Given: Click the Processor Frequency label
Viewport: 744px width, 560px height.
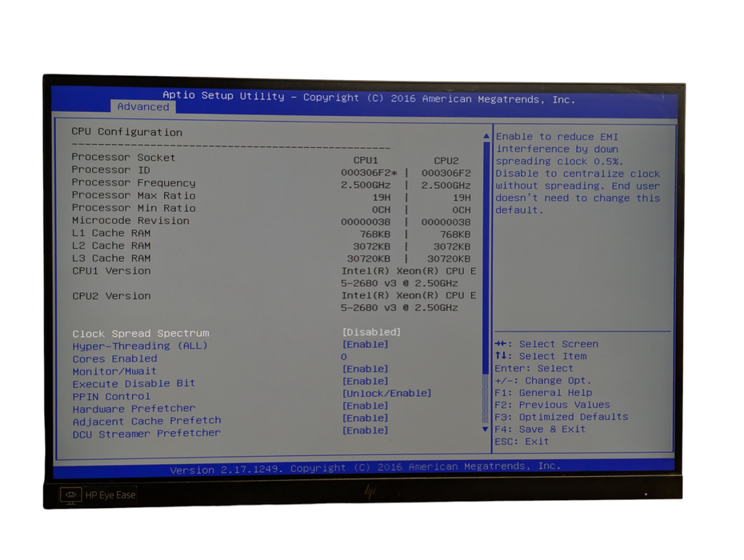Looking at the screenshot, I should pyautogui.click(x=134, y=182).
